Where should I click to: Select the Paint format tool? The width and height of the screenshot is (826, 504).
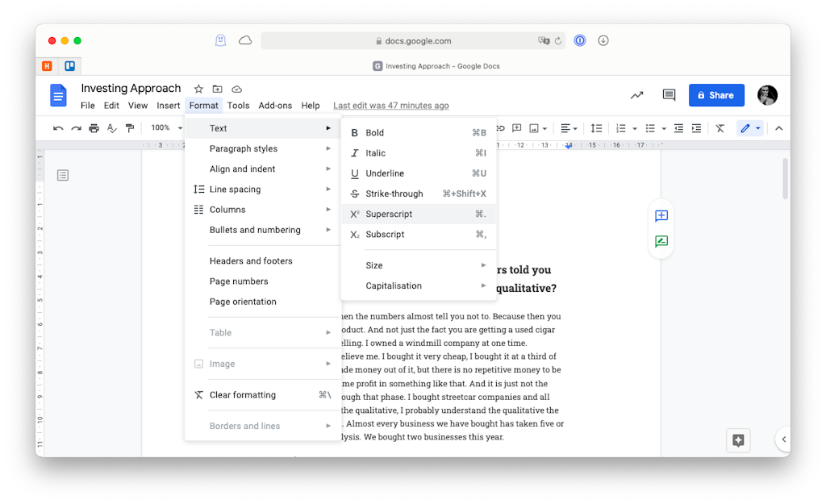coord(131,127)
